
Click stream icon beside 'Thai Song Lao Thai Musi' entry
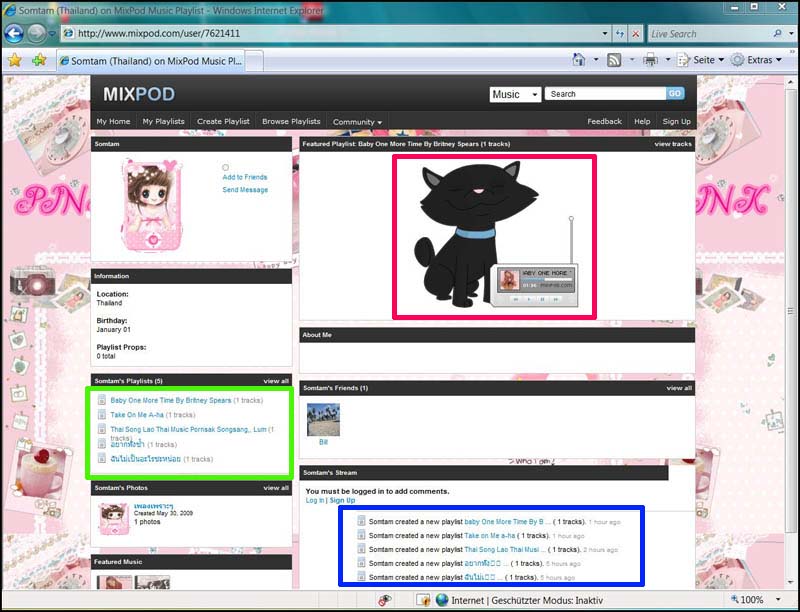(361, 549)
